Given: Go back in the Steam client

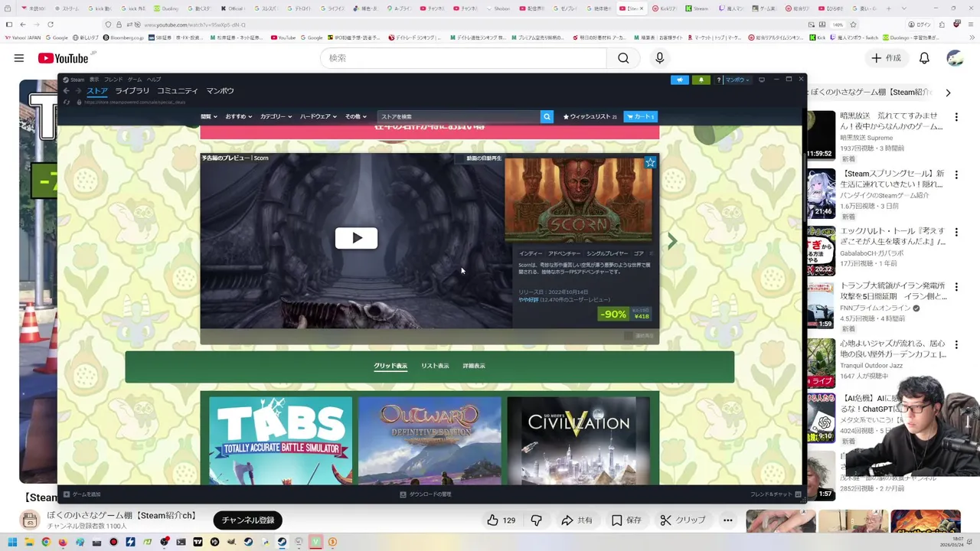Looking at the screenshot, I should (67, 91).
